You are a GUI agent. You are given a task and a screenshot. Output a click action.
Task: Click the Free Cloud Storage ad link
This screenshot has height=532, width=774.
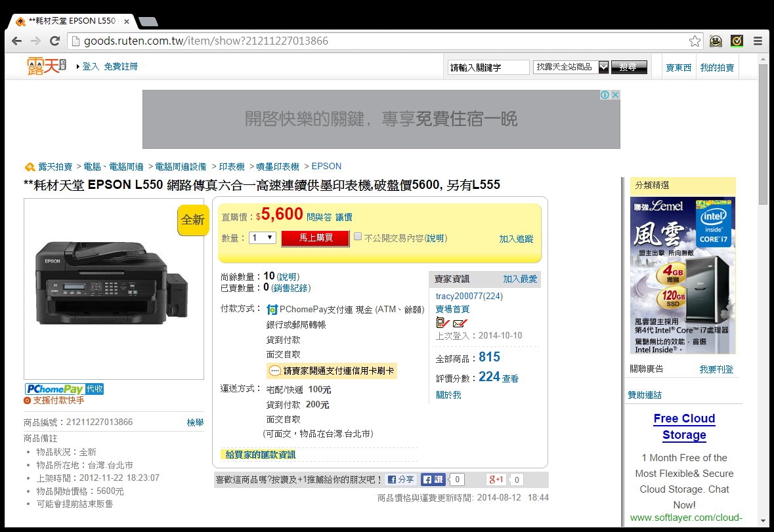tap(684, 426)
